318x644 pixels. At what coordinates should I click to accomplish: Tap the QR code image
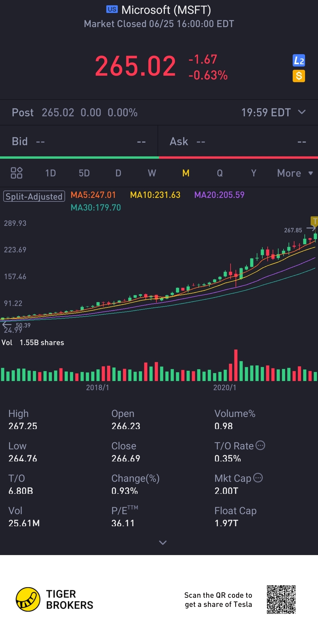[281, 600]
